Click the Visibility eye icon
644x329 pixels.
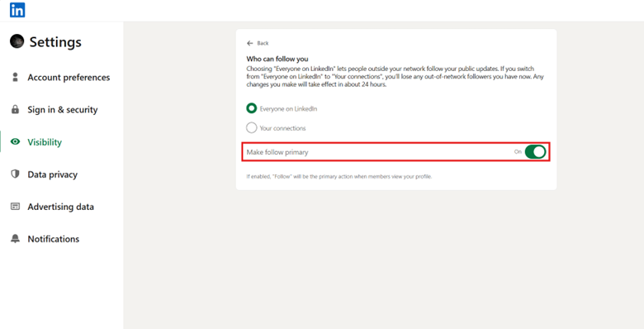(15, 142)
